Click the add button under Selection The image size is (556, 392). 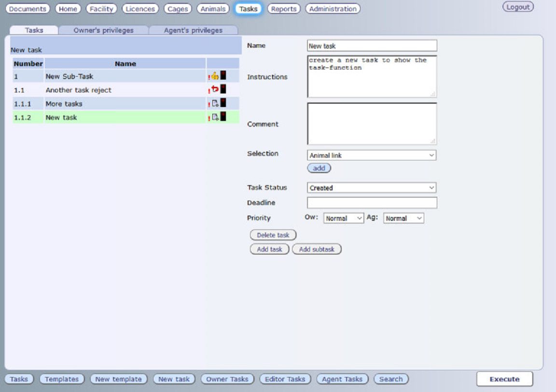[x=319, y=168]
